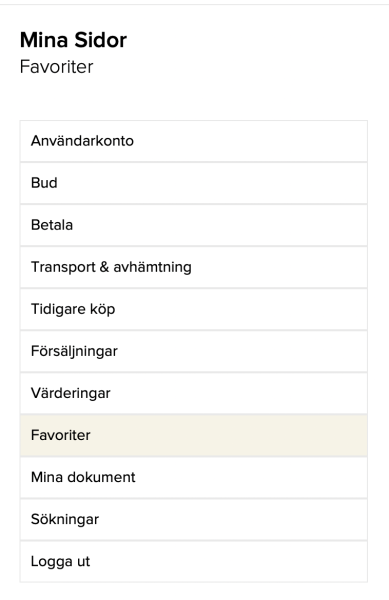Click the Mina Sidor heading

[x=73, y=40]
